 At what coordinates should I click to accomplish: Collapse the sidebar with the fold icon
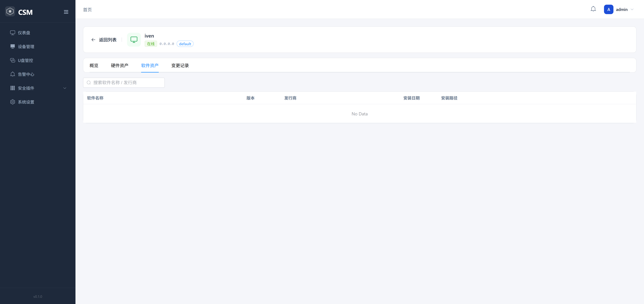coord(66,12)
